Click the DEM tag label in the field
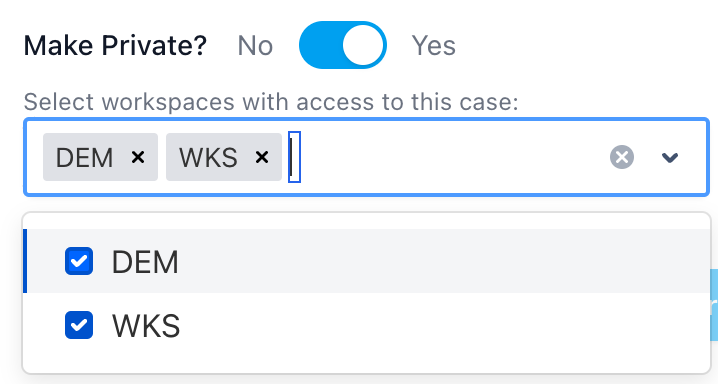 coord(84,158)
